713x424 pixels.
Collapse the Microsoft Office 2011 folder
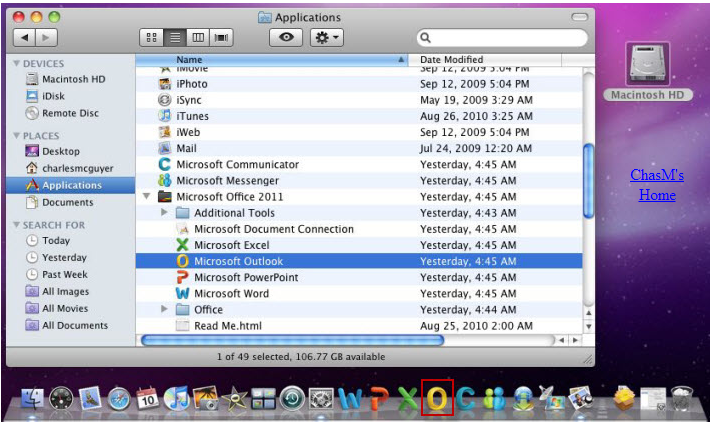146,197
